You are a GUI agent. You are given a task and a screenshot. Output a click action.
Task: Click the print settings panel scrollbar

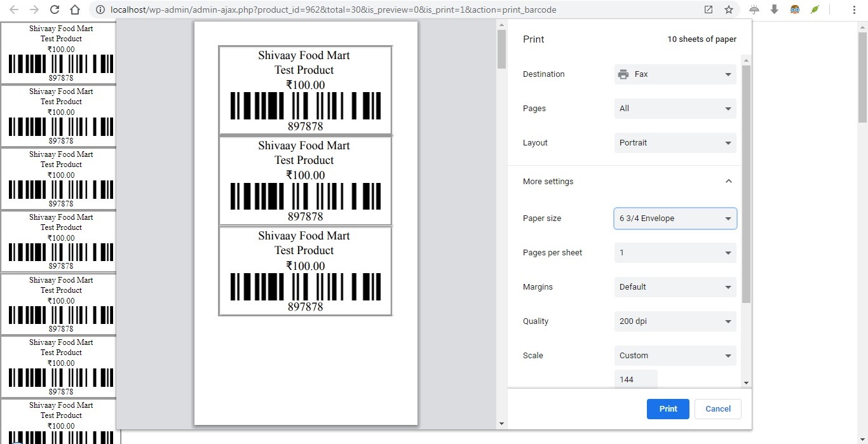pos(746,184)
